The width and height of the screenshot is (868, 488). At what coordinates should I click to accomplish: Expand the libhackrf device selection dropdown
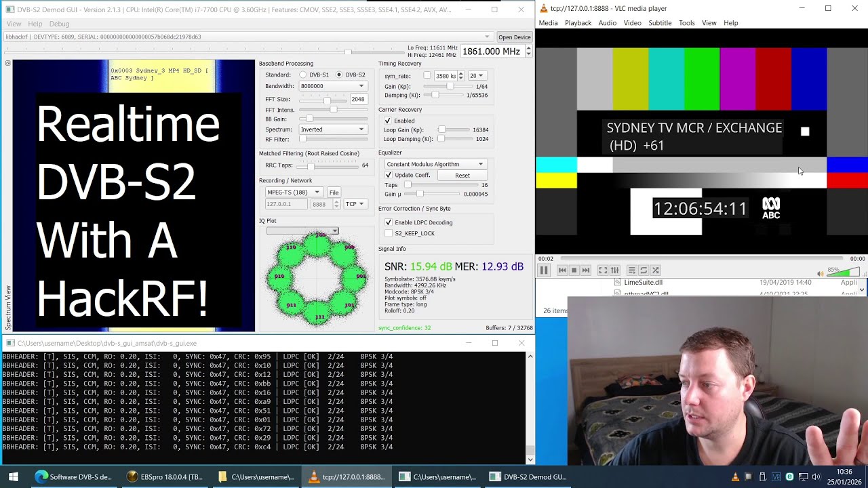click(x=248, y=37)
